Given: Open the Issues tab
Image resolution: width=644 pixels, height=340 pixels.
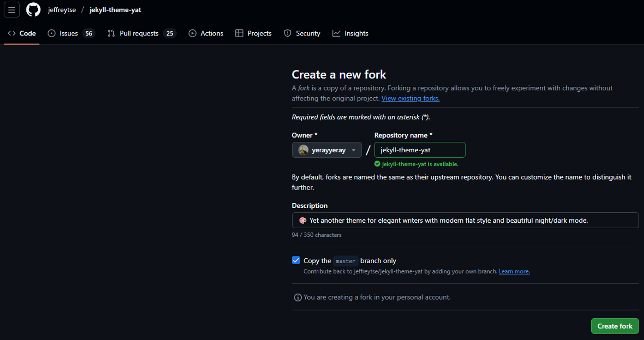Looking at the screenshot, I should click(68, 33).
